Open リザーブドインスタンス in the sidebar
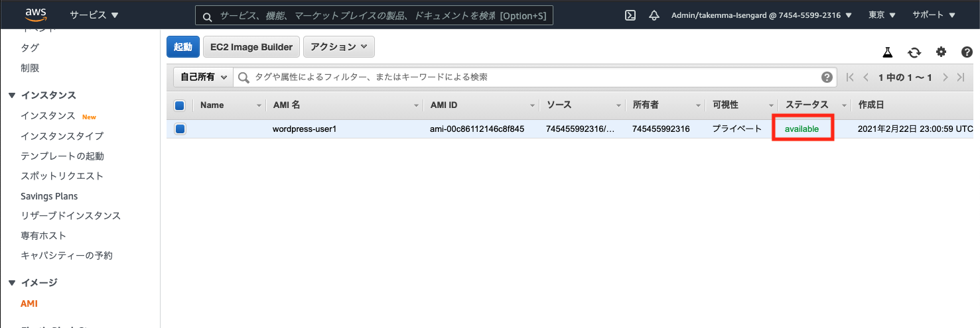This screenshot has width=980, height=328. (71, 216)
